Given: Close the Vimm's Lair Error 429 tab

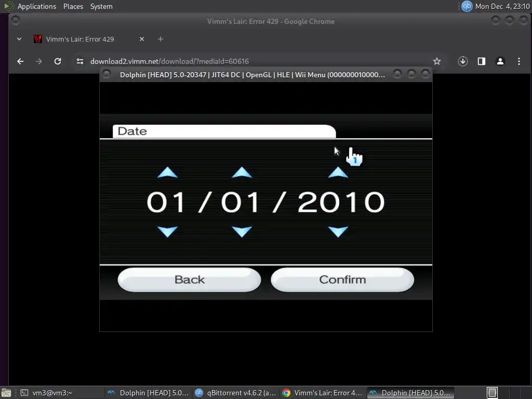Looking at the screenshot, I should pos(142,39).
